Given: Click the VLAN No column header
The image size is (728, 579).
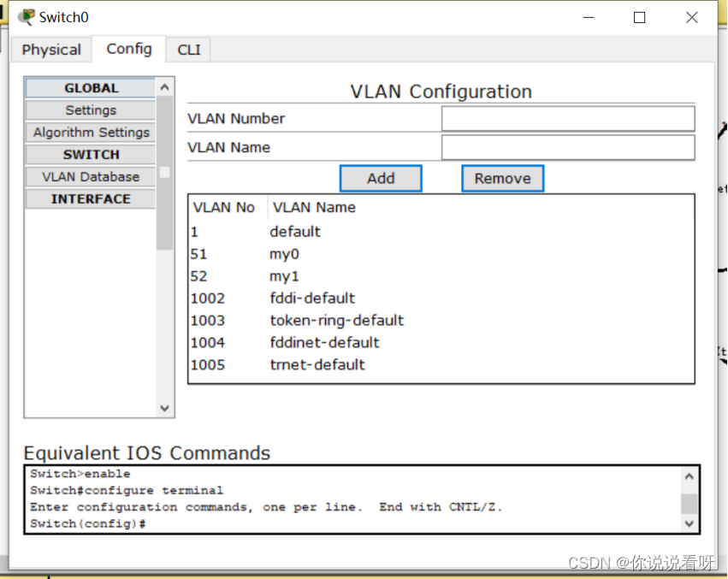Looking at the screenshot, I should [228, 207].
